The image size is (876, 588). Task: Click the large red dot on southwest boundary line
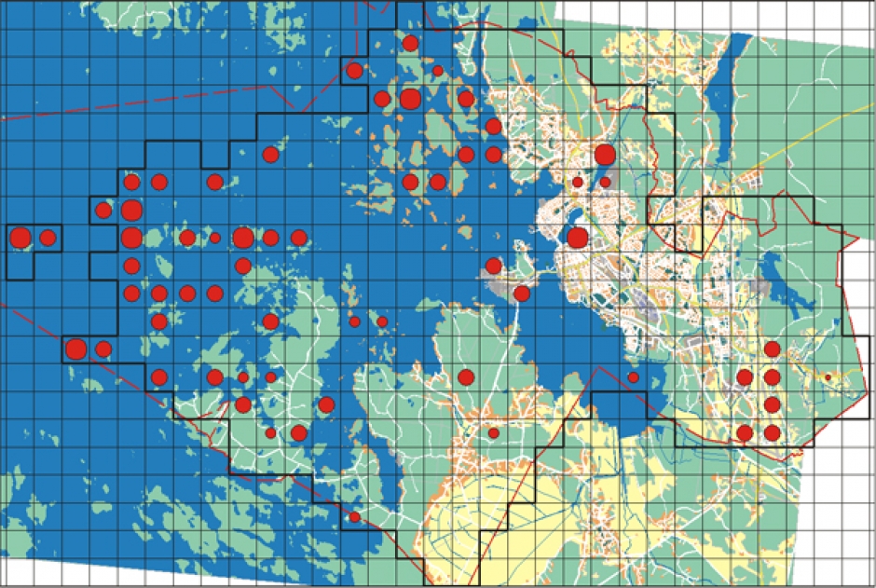coord(75,349)
